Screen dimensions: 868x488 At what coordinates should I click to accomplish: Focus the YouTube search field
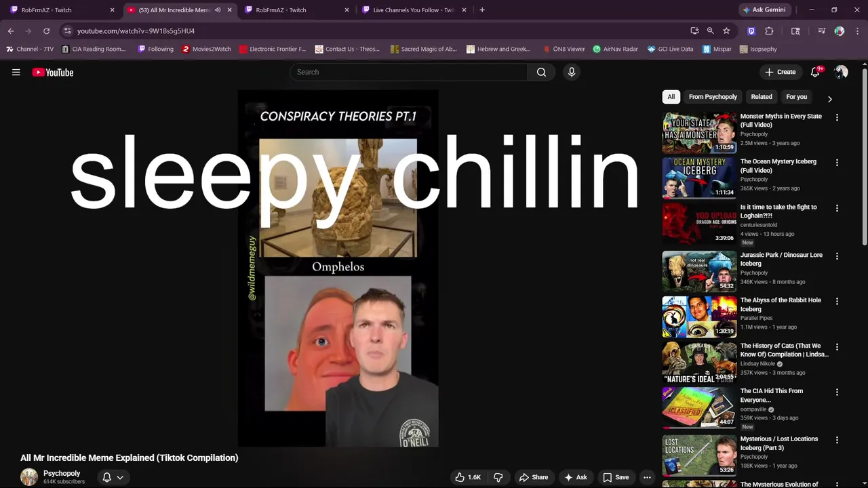pyautogui.click(x=409, y=72)
